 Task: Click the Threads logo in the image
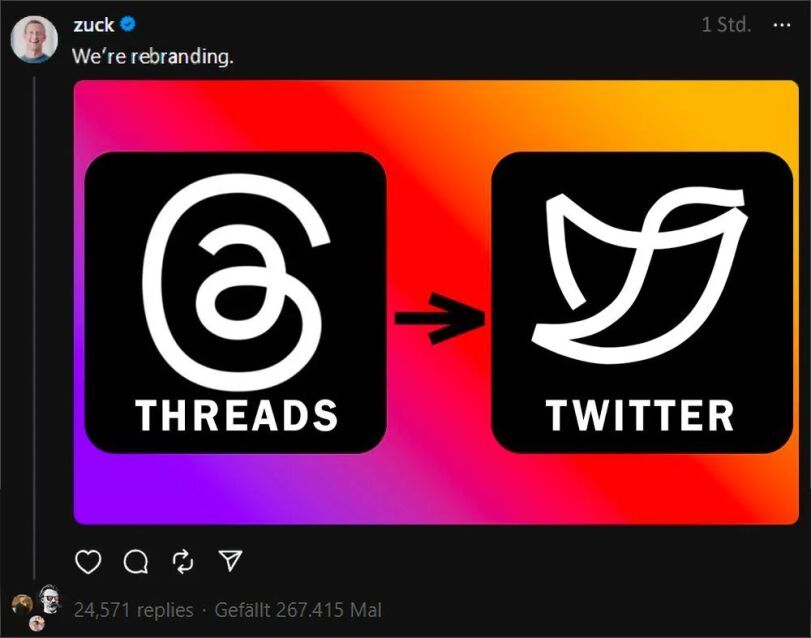tap(236, 282)
